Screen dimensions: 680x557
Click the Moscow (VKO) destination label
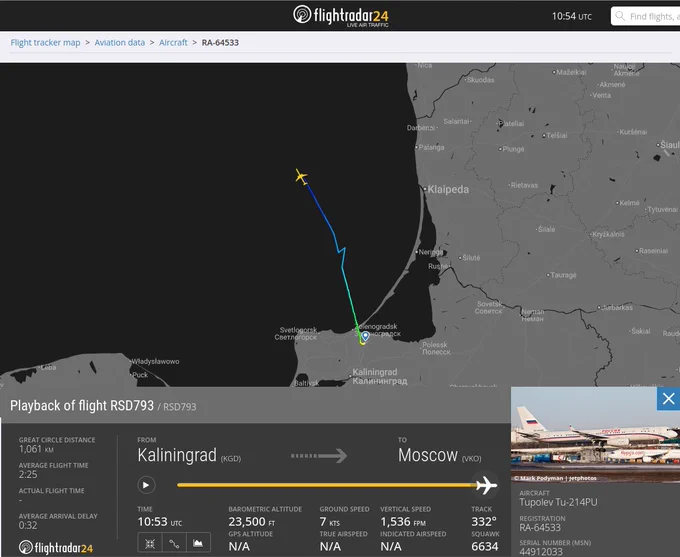point(439,455)
